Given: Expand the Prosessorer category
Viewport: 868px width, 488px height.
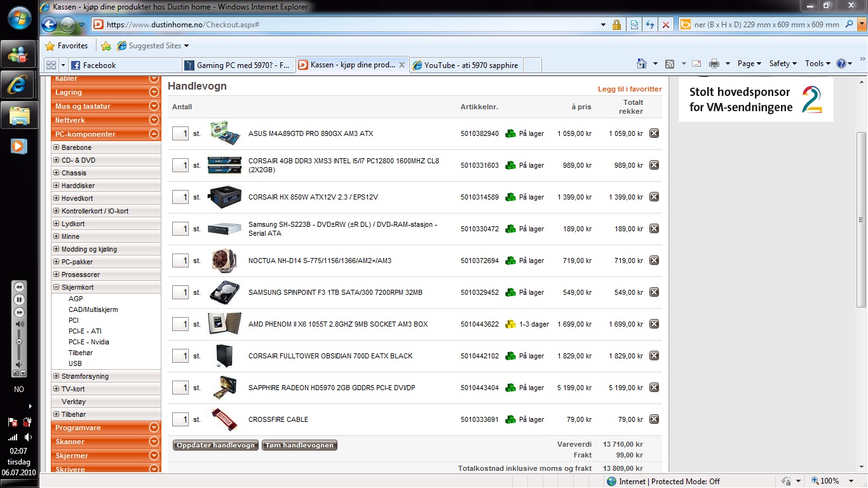Looking at the screenshot, I should click(57, 274).
